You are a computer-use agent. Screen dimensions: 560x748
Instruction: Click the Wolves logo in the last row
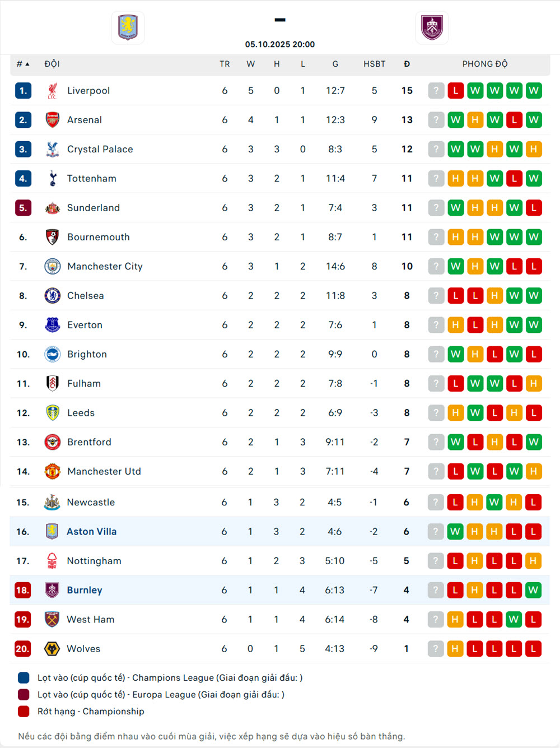52,649
